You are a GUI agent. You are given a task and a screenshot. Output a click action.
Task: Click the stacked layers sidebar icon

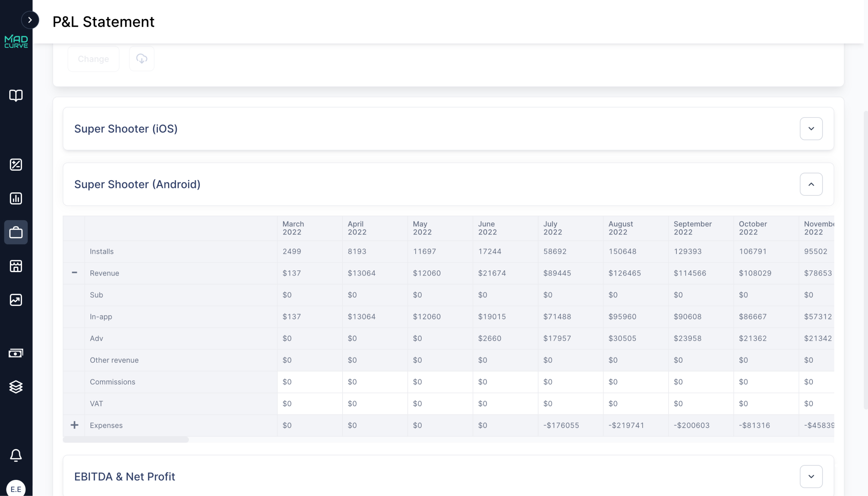(16, 387)
